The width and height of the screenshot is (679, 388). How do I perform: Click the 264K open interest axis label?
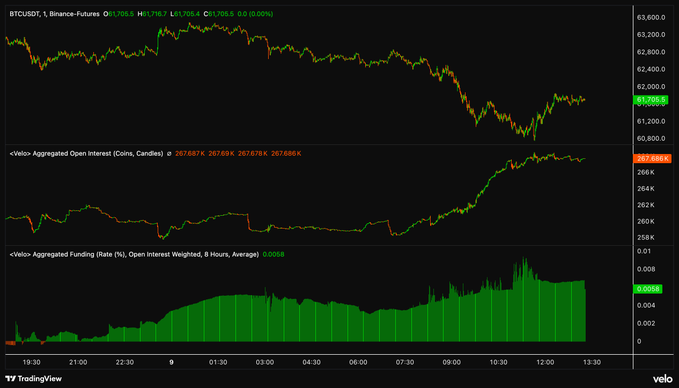646,189
